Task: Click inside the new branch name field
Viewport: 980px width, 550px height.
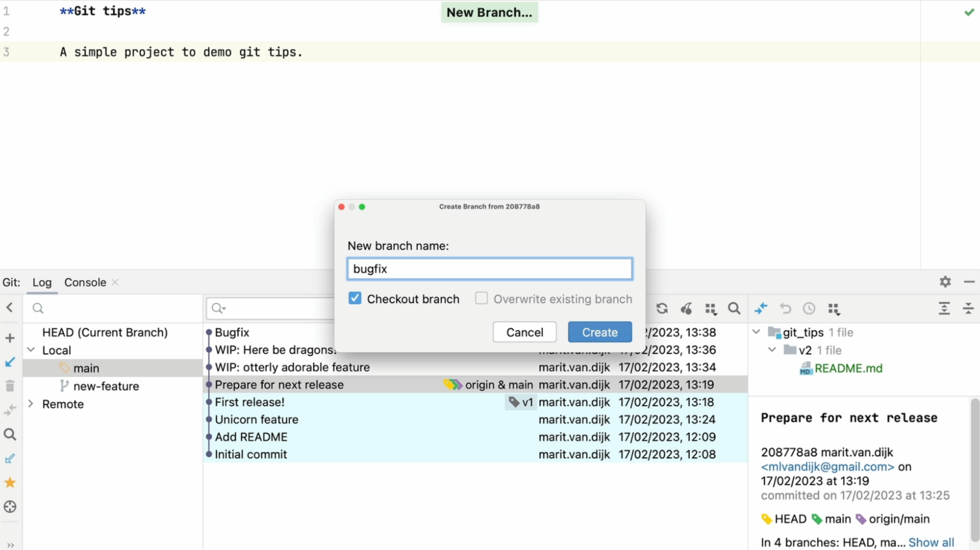Action: coord(489,269)
